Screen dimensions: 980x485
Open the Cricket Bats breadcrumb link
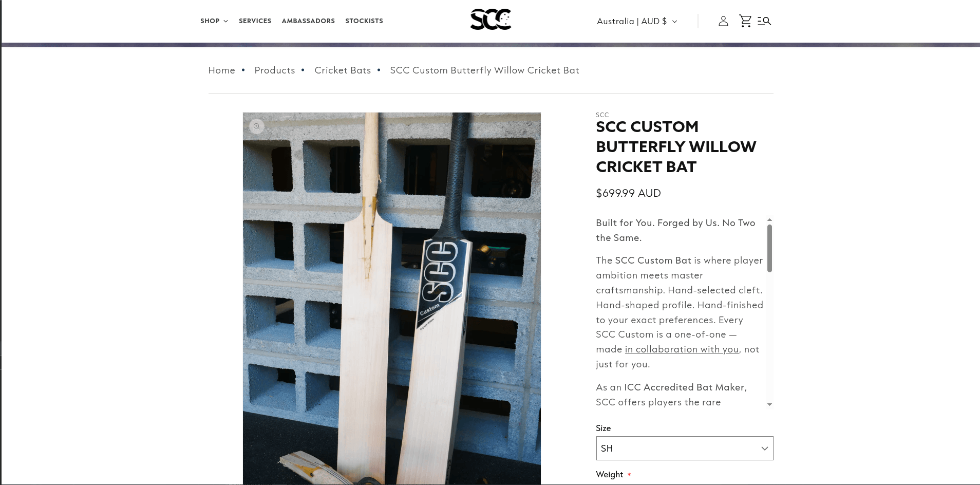pyautogui.click(x=343, y=70)
